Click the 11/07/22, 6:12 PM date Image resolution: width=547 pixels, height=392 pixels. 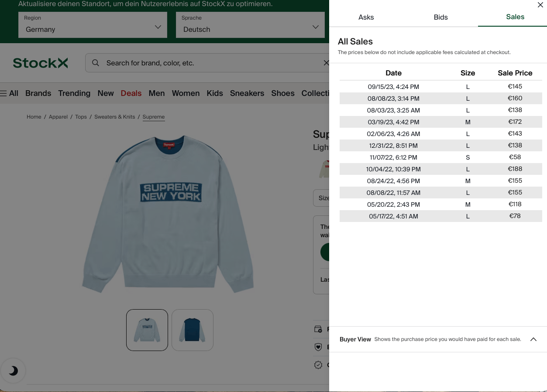coord(393,157)
